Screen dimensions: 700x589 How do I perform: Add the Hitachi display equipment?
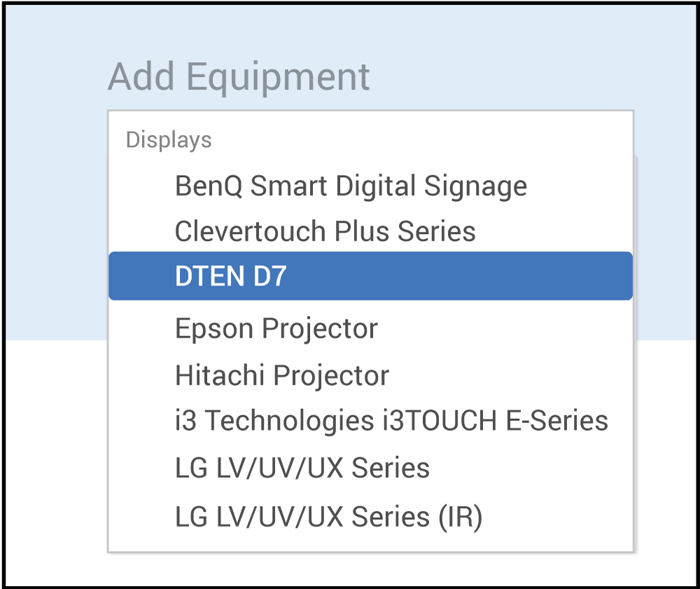[282, 375]
